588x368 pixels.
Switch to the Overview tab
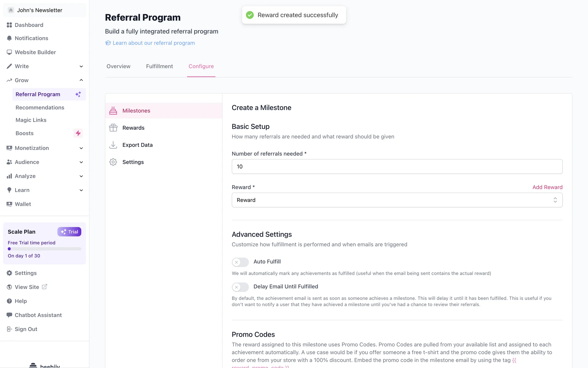pos(119,66)
